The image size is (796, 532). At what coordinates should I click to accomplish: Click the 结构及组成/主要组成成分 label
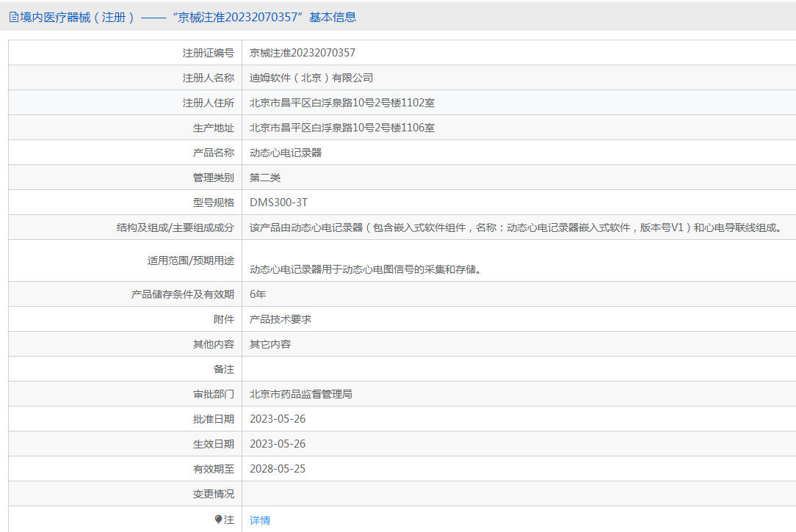click(x=176, y=227)
